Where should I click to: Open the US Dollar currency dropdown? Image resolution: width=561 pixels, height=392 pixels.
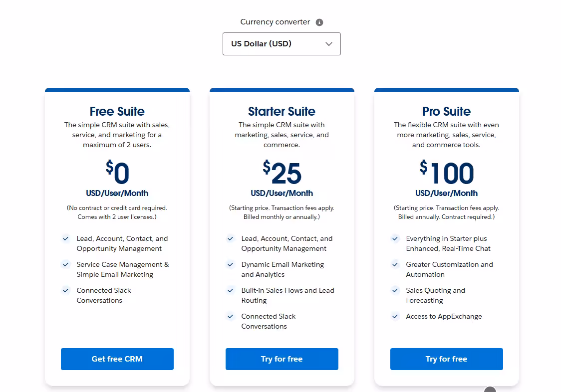(x=281, y=44)
